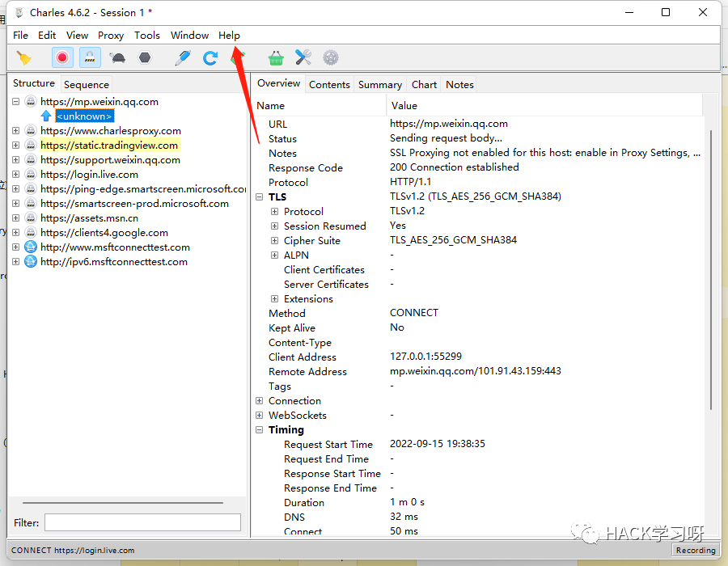The width and height of the screenshot is (728, 566).
Task: Click the Compose pen icon
Action: click(183, 58)
